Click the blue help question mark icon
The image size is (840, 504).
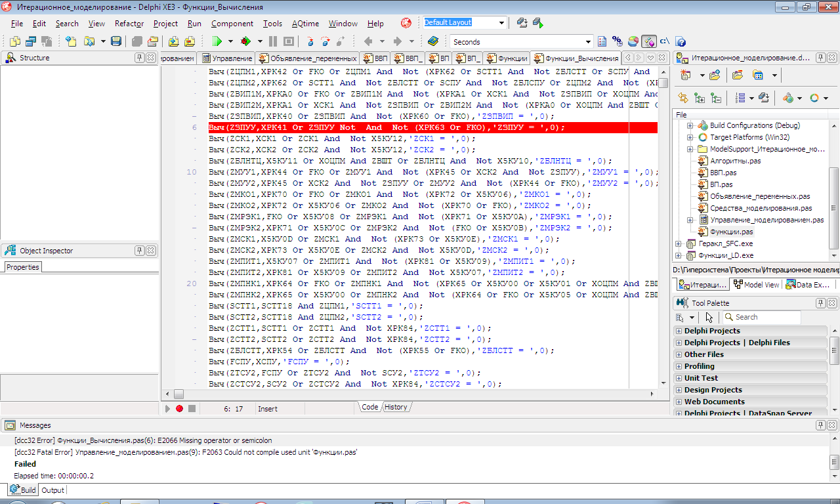[x=681, y=41]
